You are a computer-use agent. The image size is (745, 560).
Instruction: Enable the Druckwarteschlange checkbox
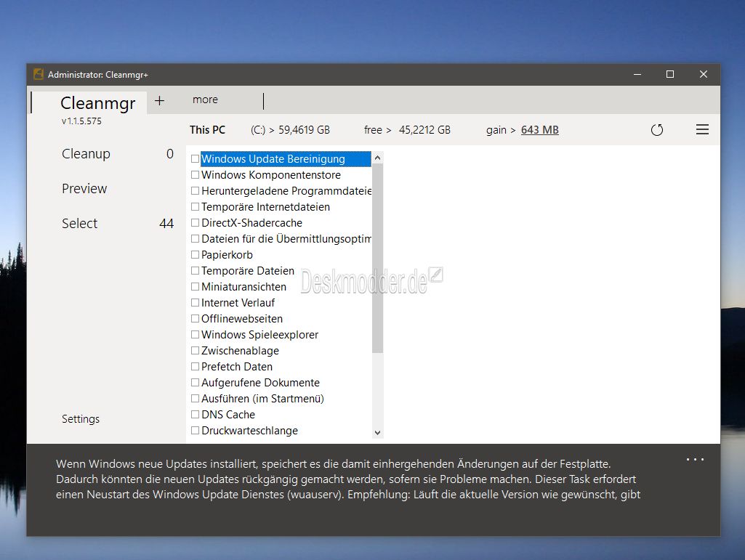coord(195,430)
